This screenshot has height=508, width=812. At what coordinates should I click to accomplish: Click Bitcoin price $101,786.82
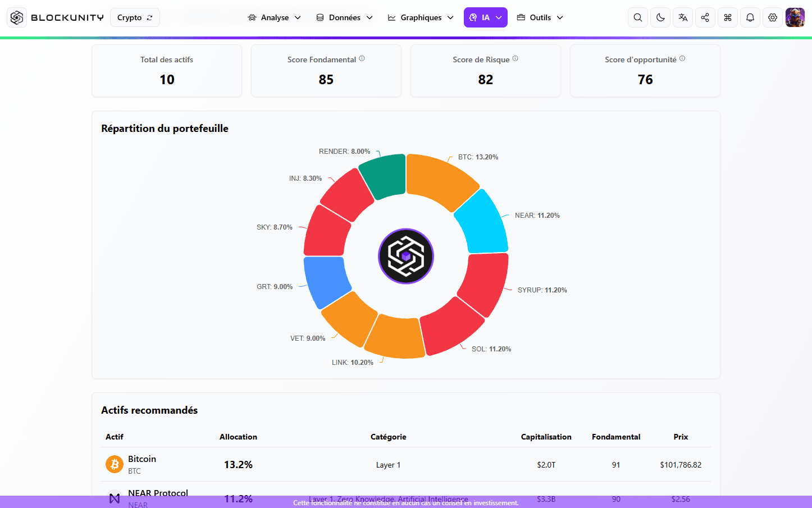pos(681,465)
